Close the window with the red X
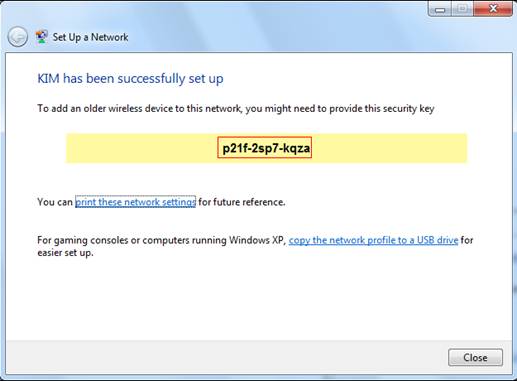Screen dimensions: 517x381 493,9
